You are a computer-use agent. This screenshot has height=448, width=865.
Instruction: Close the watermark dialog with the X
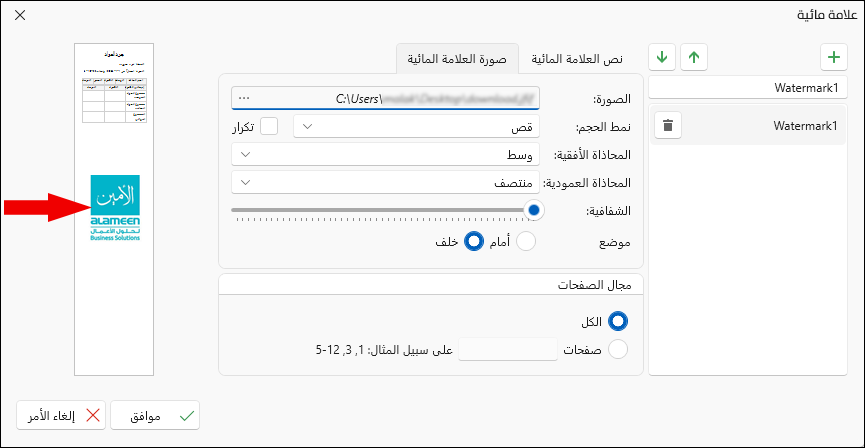pos(20,15)
